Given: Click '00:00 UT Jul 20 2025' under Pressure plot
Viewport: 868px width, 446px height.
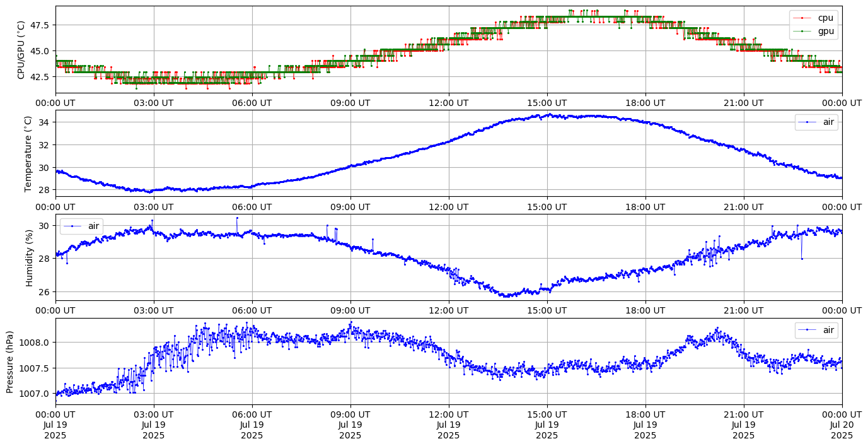Looking at the screenshot, I should click(842, 425).
